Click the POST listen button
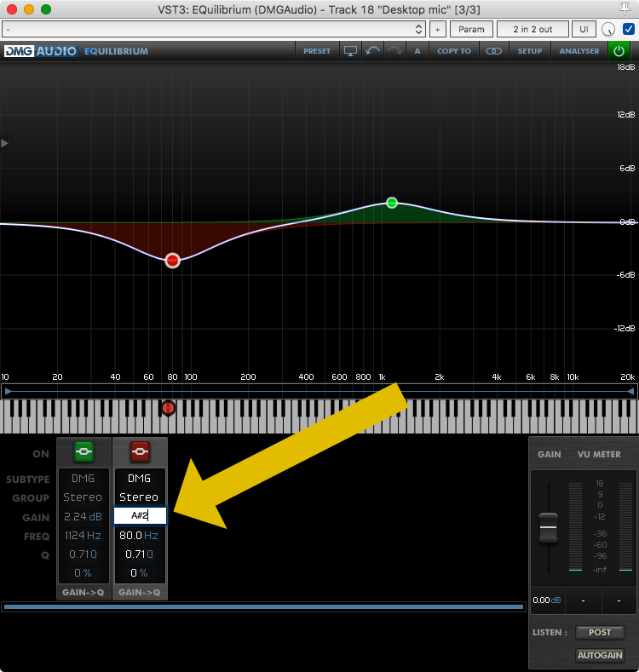Image resolution: width=639 pixels, height=672 pixels. tap(600, 633)
